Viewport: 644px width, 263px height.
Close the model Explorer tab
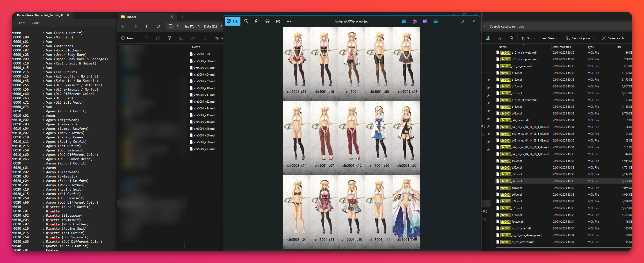click(172, 17)
